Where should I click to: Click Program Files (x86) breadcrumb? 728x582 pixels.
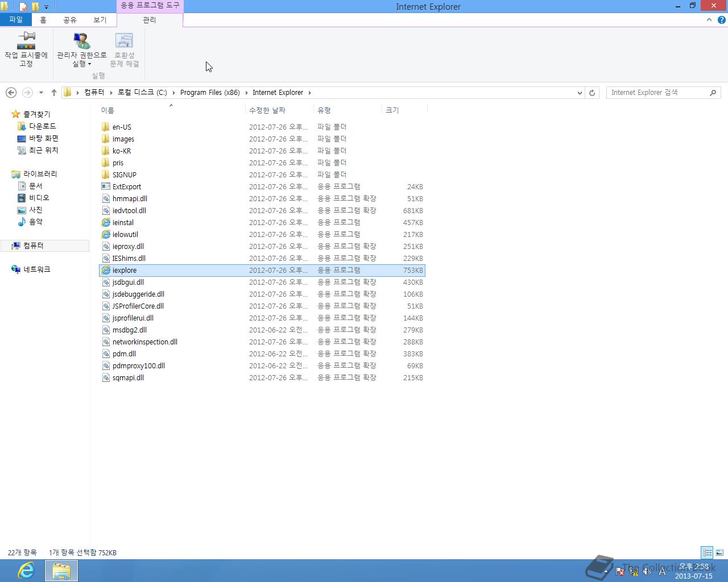click(x=210, y=92)
